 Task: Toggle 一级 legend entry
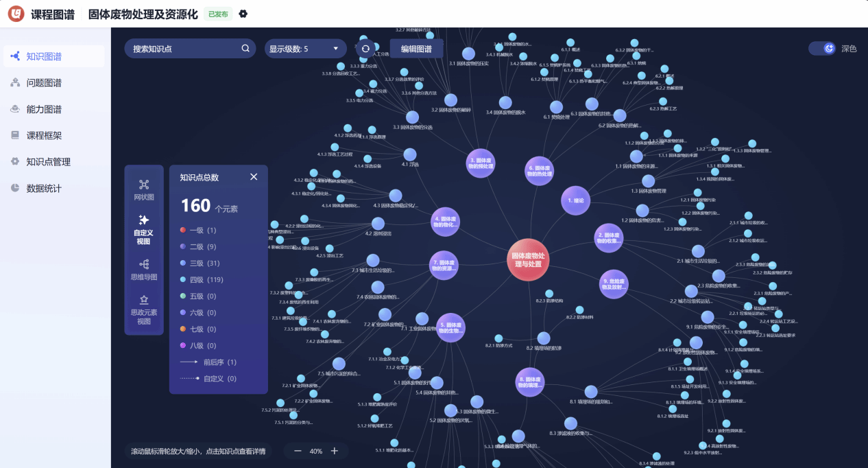tap(198, 231)
